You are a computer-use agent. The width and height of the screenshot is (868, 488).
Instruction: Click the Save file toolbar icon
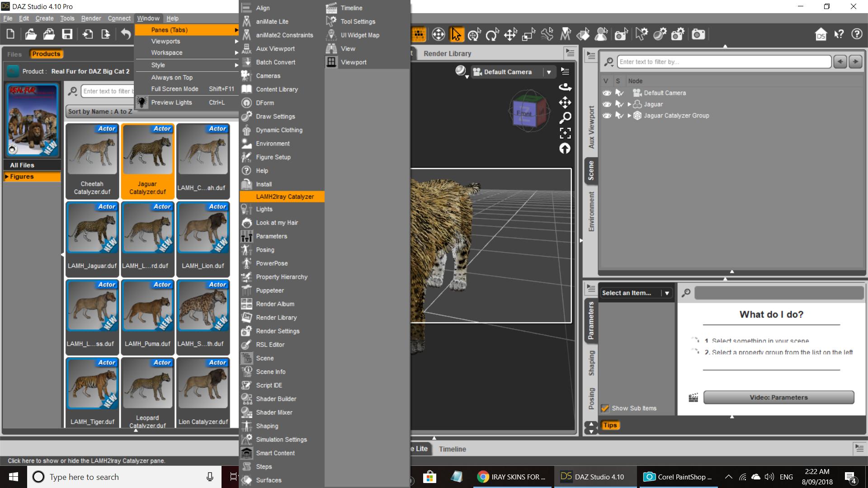coord(67,34)
